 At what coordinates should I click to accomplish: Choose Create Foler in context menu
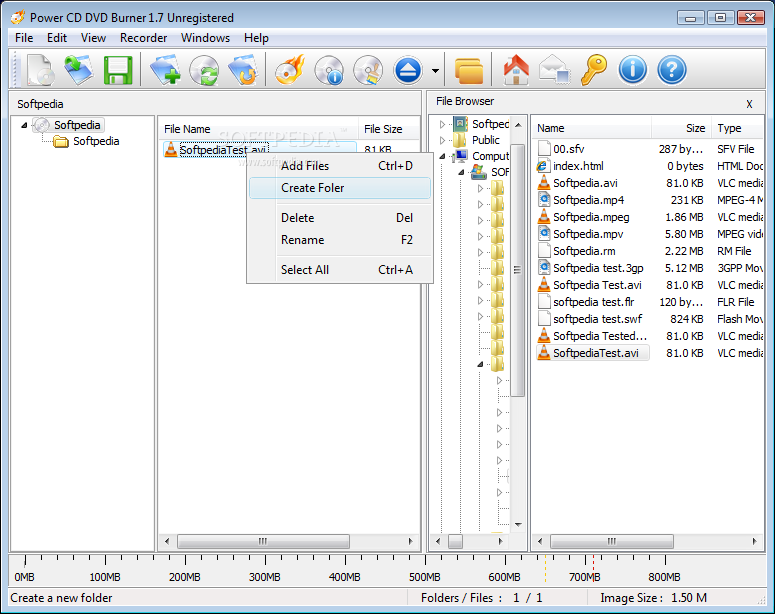(340, 188)
